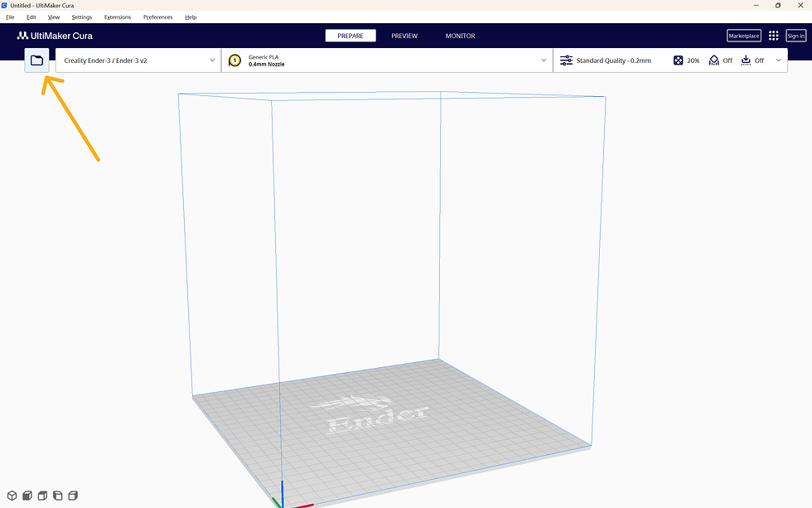Open the application switcher grid icon
This screenshot has height=508, width=812.
click(x=773, y=36)
